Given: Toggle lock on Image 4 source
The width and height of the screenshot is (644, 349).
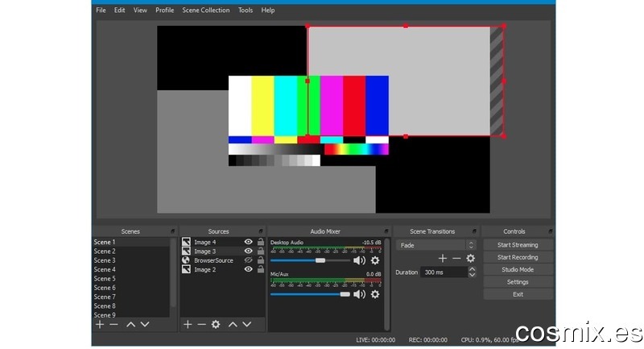Looking at the screenshot, I should (x=260, y=242).
